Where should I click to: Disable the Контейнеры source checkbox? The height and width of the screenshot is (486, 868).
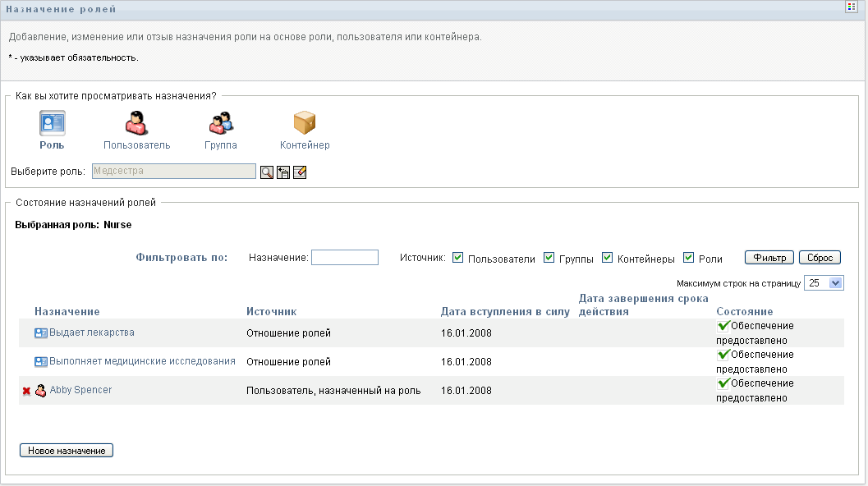tap(608, 258)
